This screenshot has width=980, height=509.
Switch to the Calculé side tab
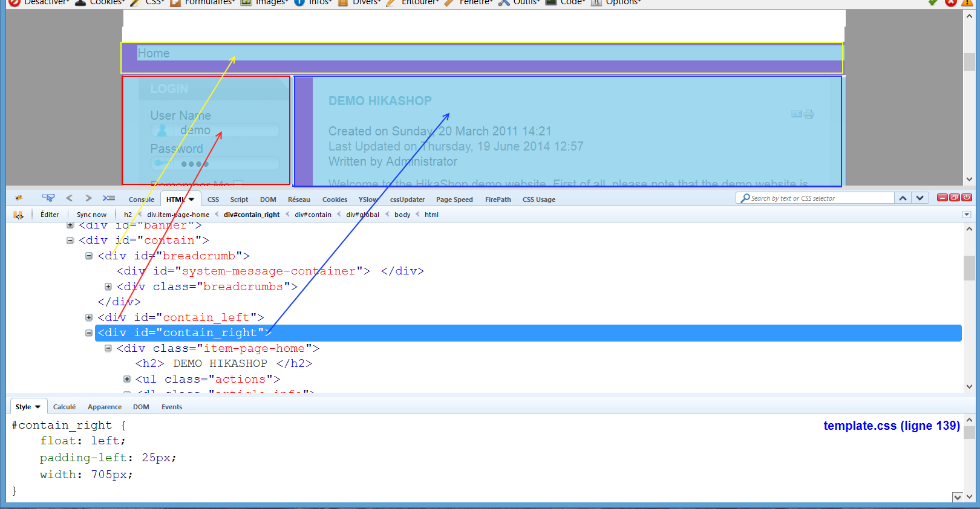[x=64, y=407]
